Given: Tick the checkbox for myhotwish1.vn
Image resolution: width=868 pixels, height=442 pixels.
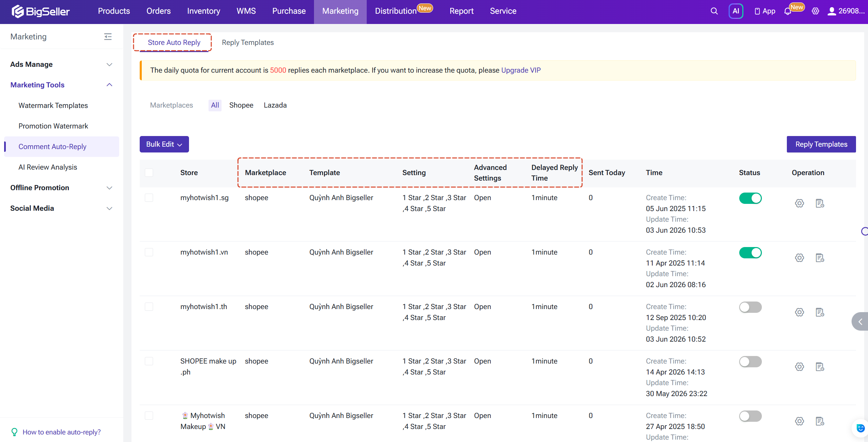Looking at the screenshot, I should [149, 252].
